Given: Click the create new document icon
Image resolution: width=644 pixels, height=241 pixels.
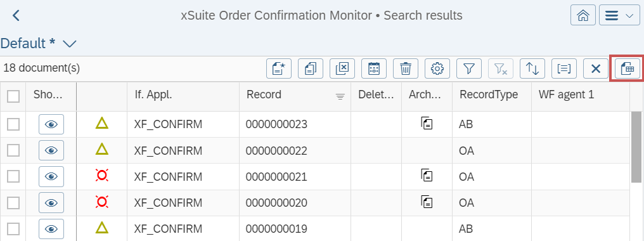Looking at the screenshot, I should [279, 68].
